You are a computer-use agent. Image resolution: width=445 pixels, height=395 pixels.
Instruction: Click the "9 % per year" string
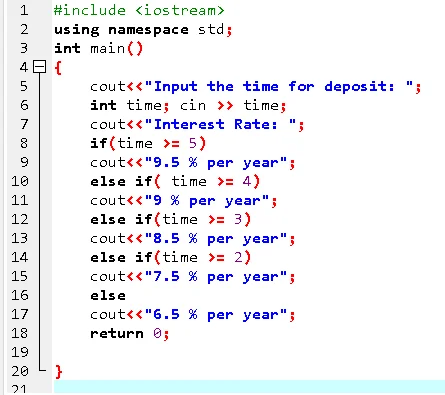(x=207, y=201)
